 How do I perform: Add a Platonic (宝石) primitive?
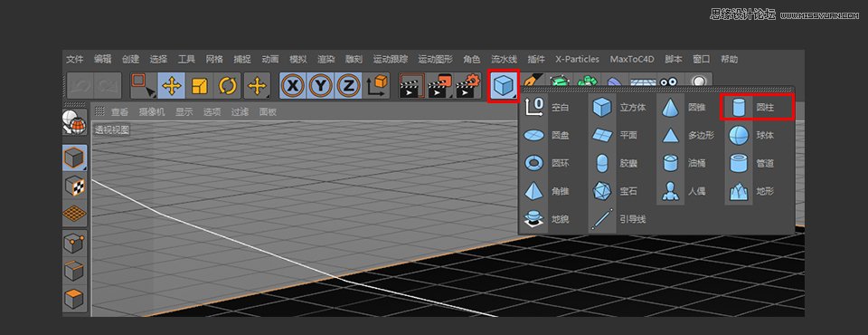pos(615,192)
